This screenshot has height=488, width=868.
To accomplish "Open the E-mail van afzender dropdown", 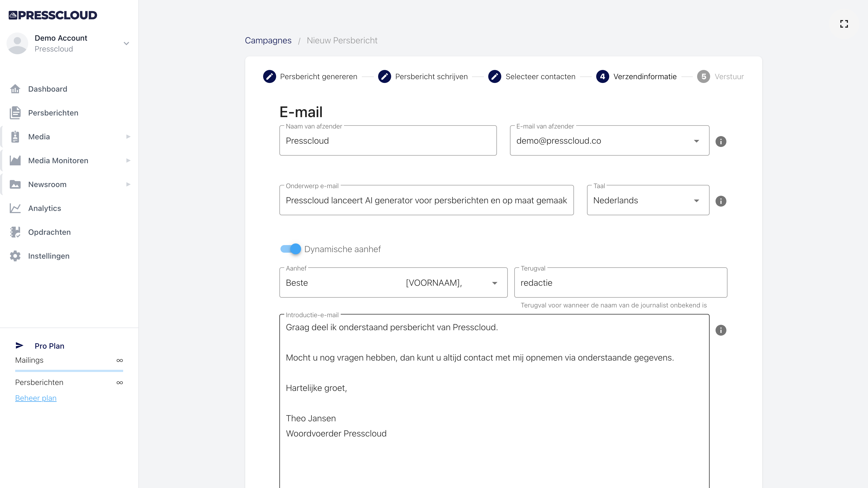I will click(696, 141).
